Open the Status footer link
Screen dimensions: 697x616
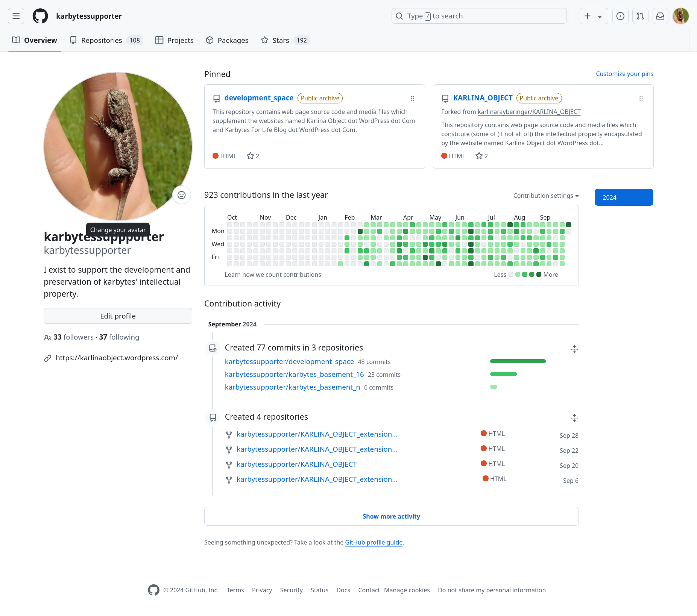(319, 590)
